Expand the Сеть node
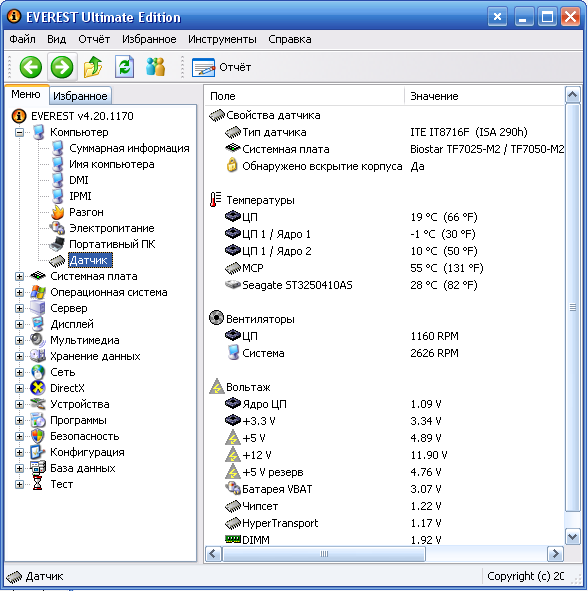The width and height of the screenshot is (588, 591). (19, 372)
